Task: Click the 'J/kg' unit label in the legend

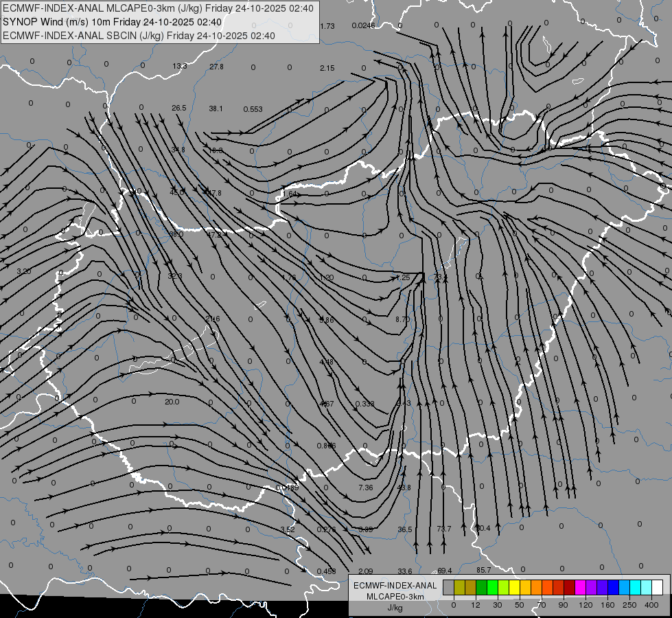Action: (x=395, y=608)
